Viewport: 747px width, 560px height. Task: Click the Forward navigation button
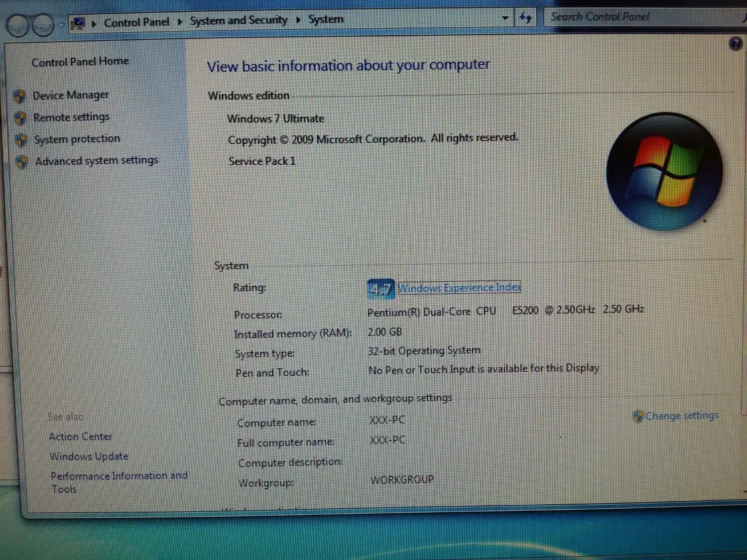[43, 25]
